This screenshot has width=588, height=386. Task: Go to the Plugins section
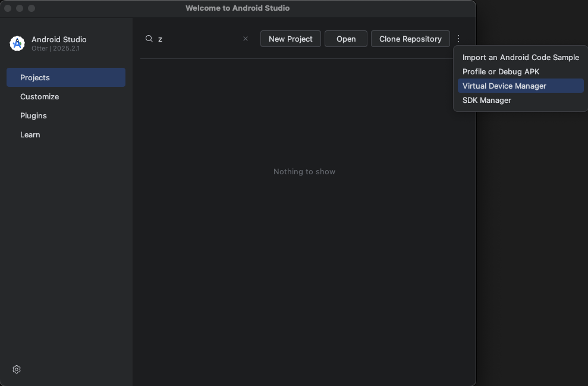coord(66,115)
